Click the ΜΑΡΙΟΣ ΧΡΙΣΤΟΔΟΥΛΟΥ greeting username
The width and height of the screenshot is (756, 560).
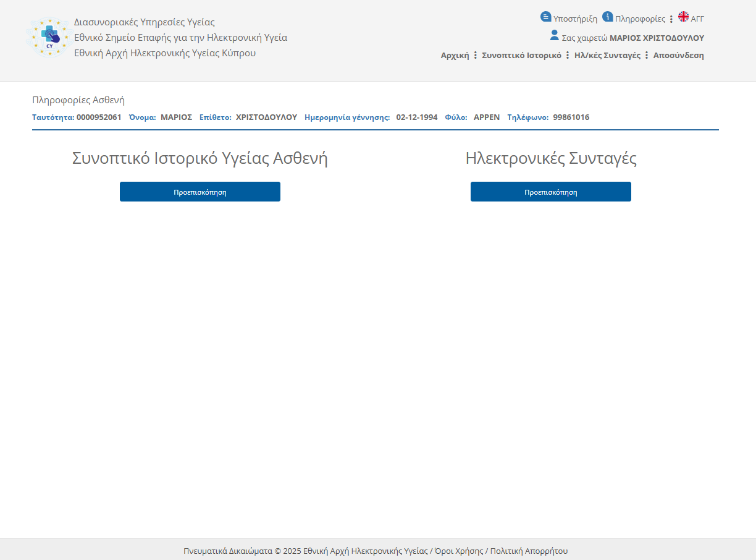coord(657,38)
